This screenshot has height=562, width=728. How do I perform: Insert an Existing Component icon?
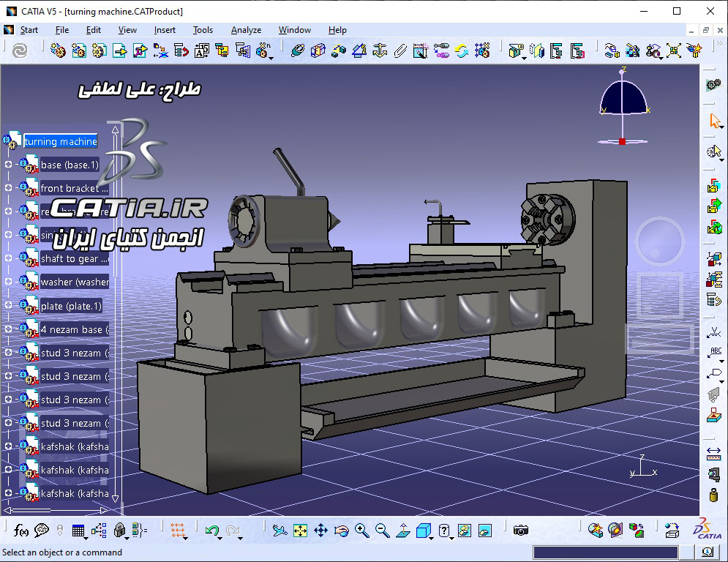[119, 50]
